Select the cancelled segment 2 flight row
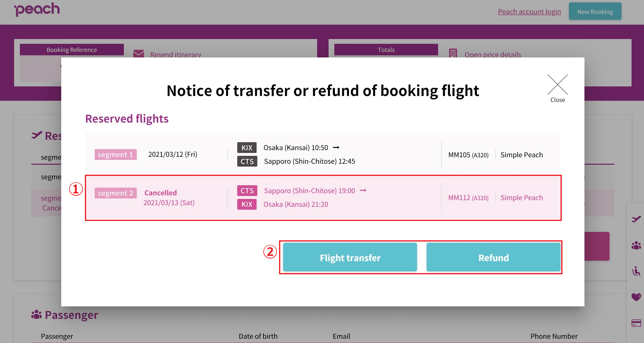The image size is (644, 343). click(x=323, y=198)
